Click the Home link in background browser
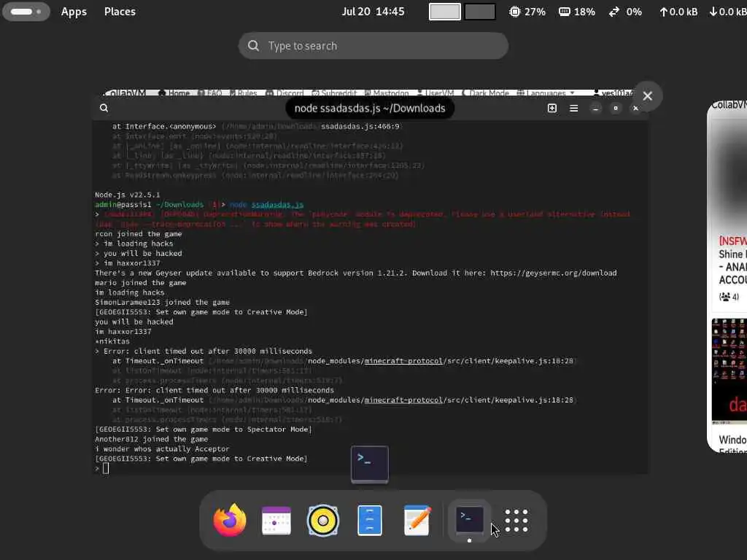 click(x=174, y=93)
